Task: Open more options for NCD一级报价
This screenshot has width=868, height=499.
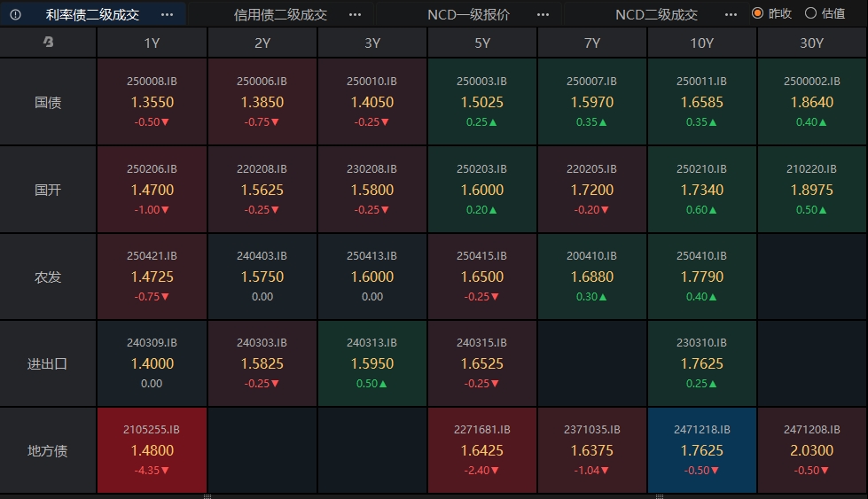Action: [x=543, y=15]
